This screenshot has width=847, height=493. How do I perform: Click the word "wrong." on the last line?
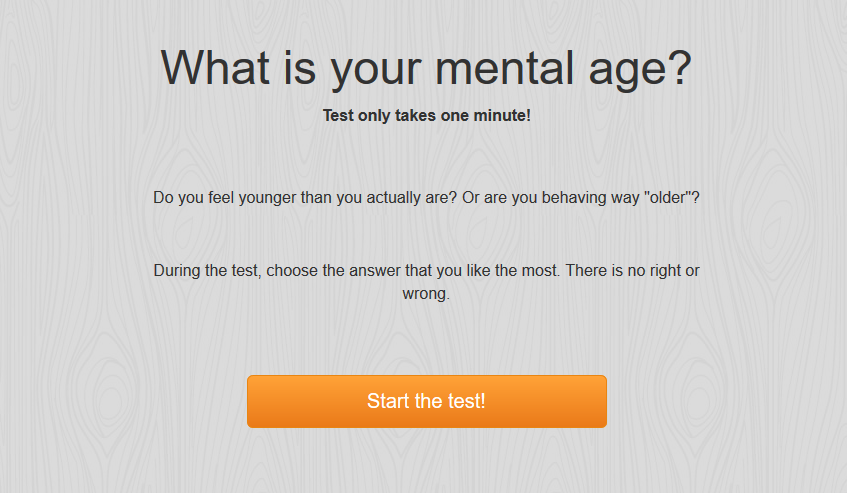(x=426, y=294)
